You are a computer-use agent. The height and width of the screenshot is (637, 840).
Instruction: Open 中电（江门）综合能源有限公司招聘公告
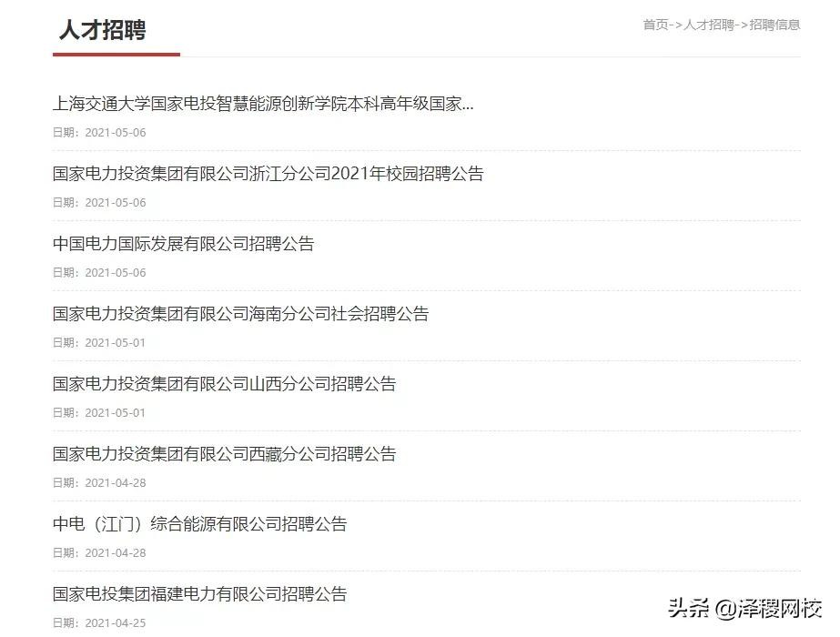[199, 524]
